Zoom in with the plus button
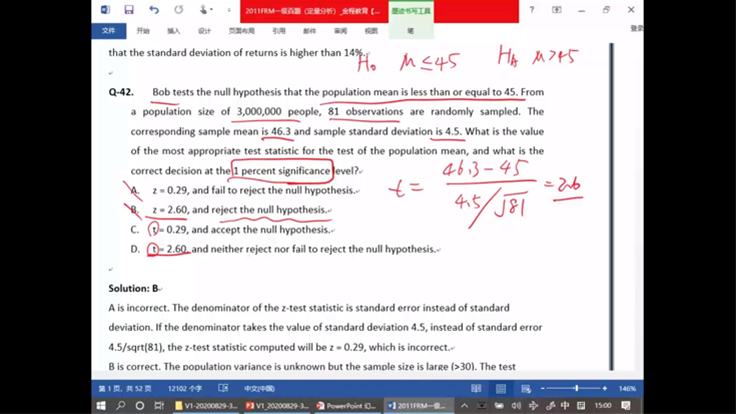736x414 pixels. click(605, 389)
